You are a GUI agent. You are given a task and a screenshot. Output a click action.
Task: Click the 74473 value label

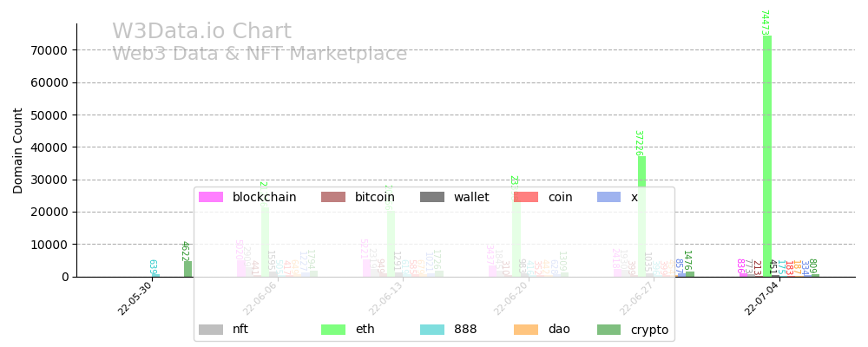click(x=764, y=23)
